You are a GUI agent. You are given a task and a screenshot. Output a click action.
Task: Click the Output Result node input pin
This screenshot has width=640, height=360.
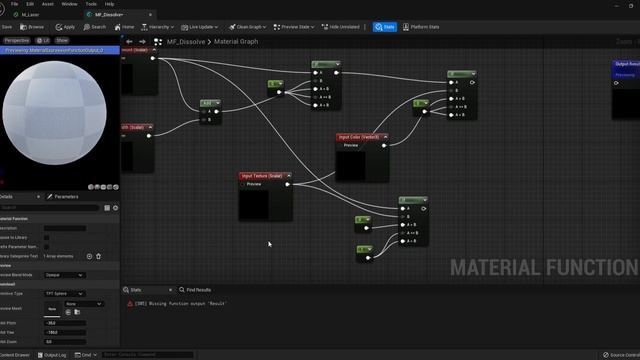[x=616, y=83]
